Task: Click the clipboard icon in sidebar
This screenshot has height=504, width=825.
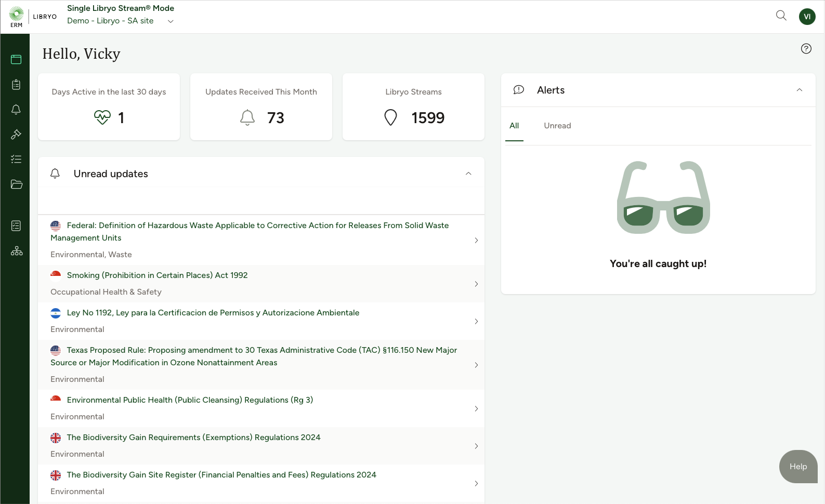Action: [x=16, y=85]
